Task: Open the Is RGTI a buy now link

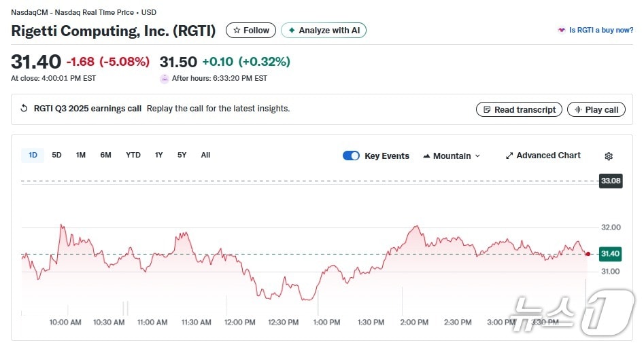Action: [595, 31]
